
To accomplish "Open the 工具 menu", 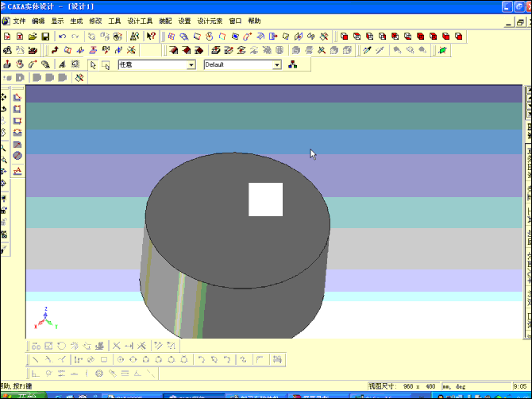I will 114,21.
